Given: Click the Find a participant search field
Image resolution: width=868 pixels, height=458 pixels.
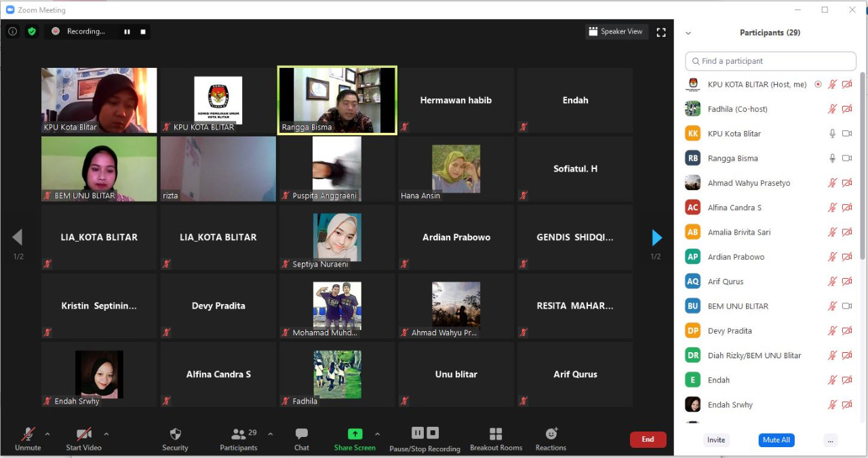Looking at the screenshot, I should coord(770,61).
